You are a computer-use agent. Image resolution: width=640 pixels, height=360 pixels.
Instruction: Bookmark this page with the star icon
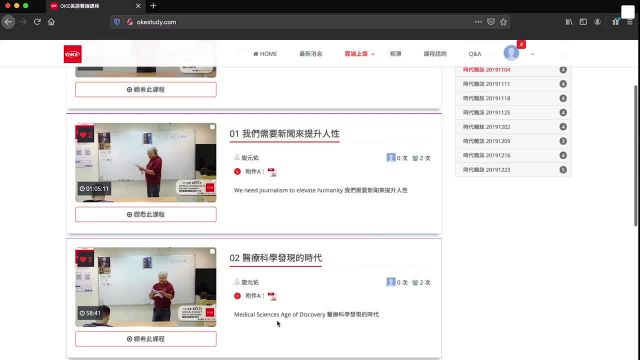(503, 22)
